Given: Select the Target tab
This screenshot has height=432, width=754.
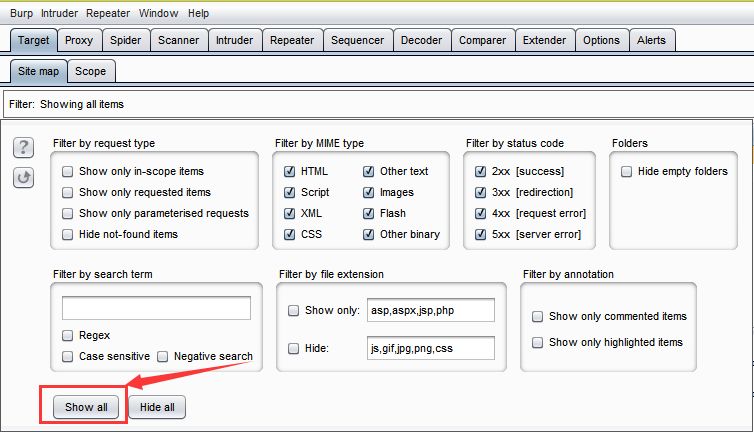Looking at the screenshot, I should 34,40.
